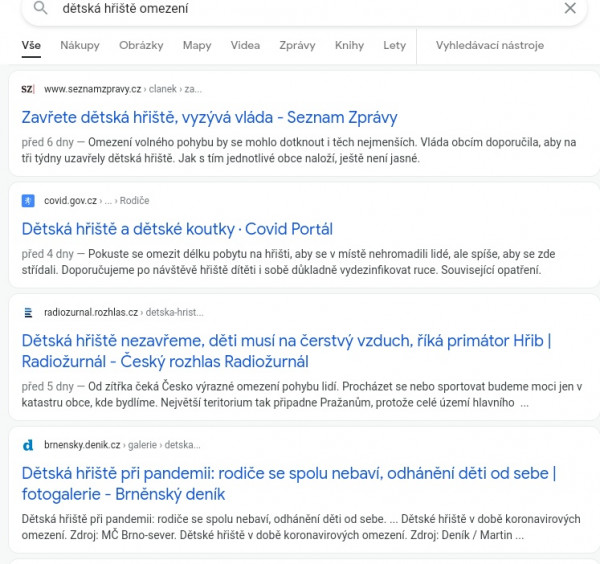The image size is (600, 564).
Task: Open the Radiožurnál primátor Hřib article
Action: [286, 351]
